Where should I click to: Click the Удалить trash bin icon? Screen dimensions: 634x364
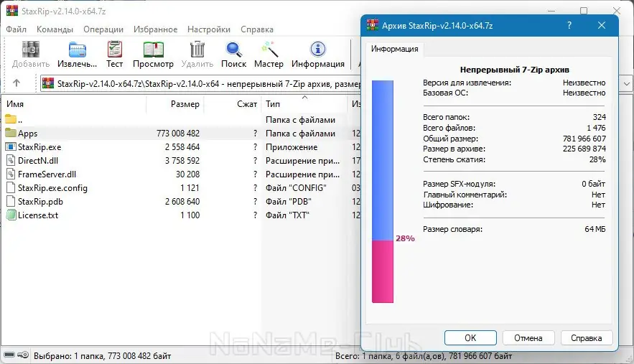[197, 50]
